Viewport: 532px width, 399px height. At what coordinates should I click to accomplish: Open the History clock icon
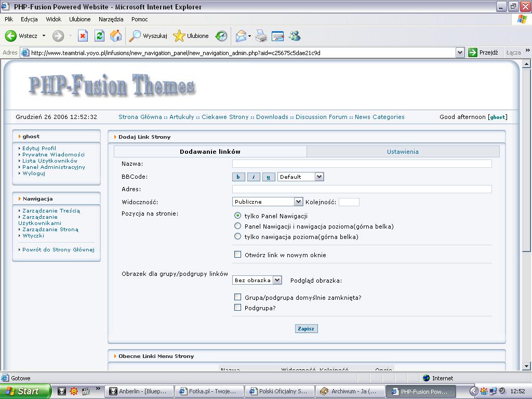[221, 36]
